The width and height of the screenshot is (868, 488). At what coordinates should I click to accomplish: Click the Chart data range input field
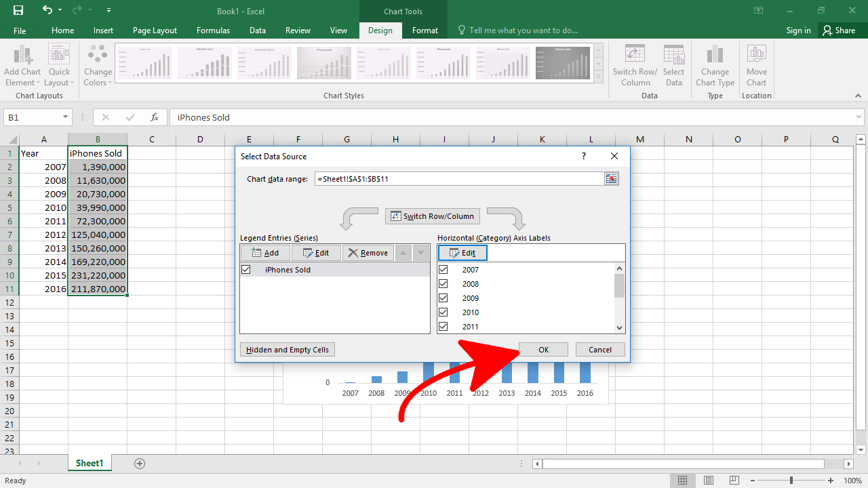pyautogui.click(x=459, y=179)
